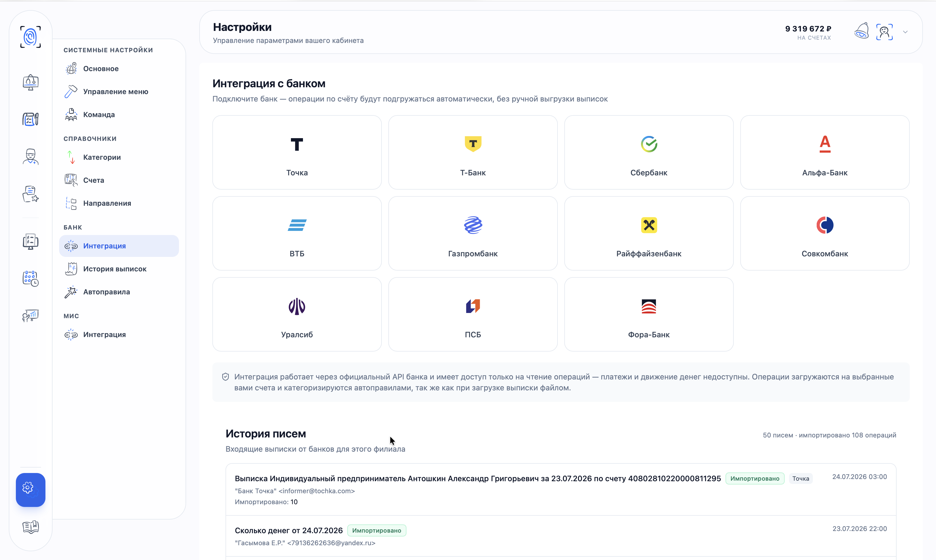Open notifications bell in the header

pos(862,31)
